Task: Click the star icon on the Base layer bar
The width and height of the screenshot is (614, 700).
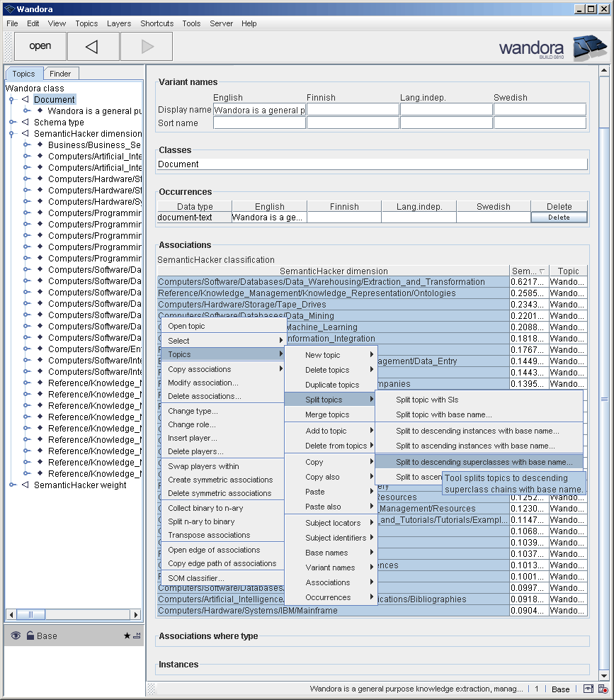Action: click(x=126, y=636)
